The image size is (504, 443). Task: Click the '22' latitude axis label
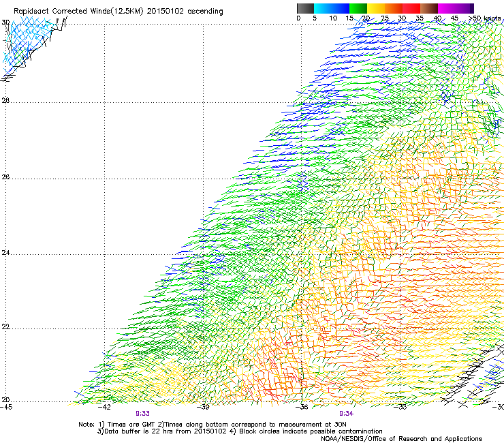(x=5, y=327)
